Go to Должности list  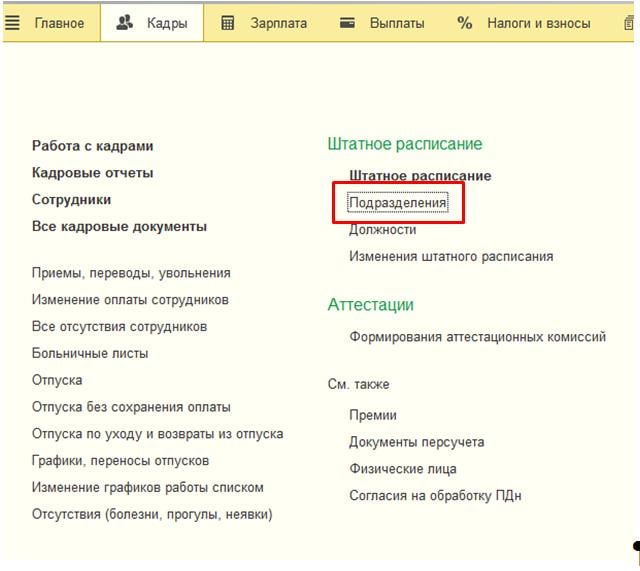click(x=382, y=230)
